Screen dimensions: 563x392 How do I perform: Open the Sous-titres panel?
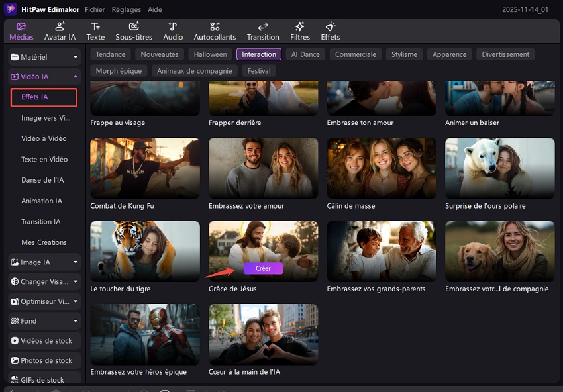click(x=134, y=30)
